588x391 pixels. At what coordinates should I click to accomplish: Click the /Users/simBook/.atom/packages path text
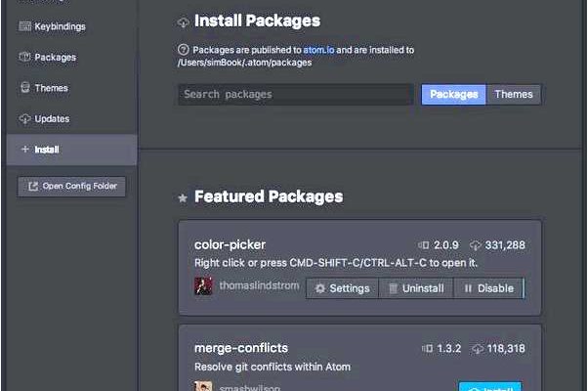click(244, 63)
